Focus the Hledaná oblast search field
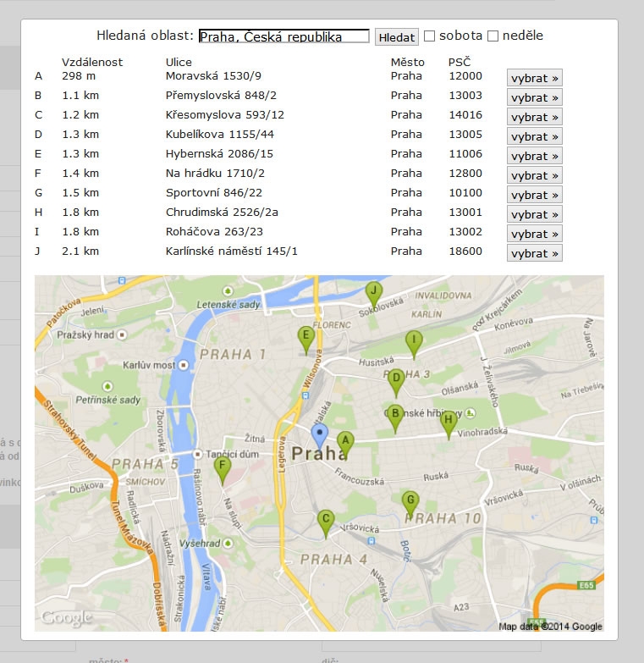The height and width of the screenshot is (663, 644). 284,36
